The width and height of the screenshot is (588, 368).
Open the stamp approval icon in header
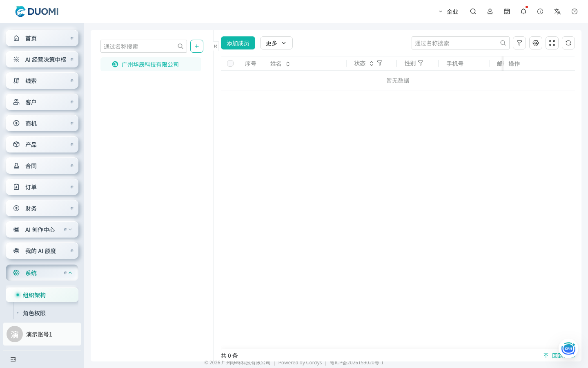point(490,11)
